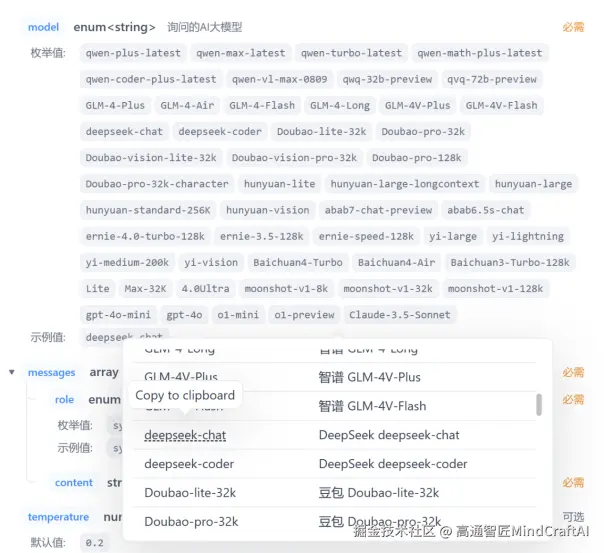Click the Baichuan3-Turbo-128k enum tag
604x553 pixels.
click(510, 262)
